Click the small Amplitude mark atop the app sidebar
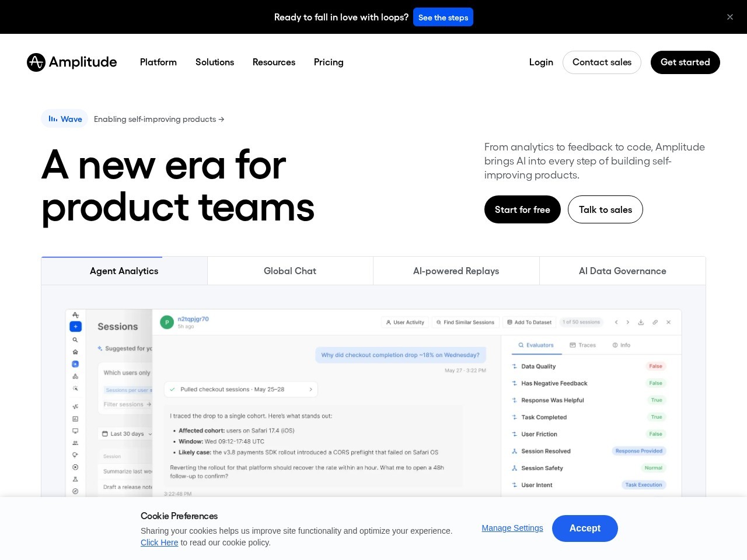 pos(75,315)
